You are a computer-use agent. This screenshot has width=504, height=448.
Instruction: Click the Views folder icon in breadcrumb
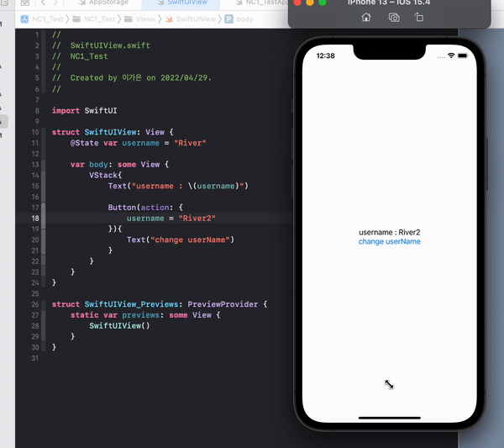(129, 19)
